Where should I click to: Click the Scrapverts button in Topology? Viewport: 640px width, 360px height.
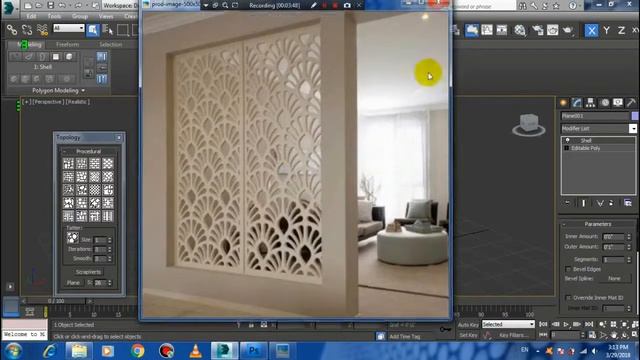88,272
